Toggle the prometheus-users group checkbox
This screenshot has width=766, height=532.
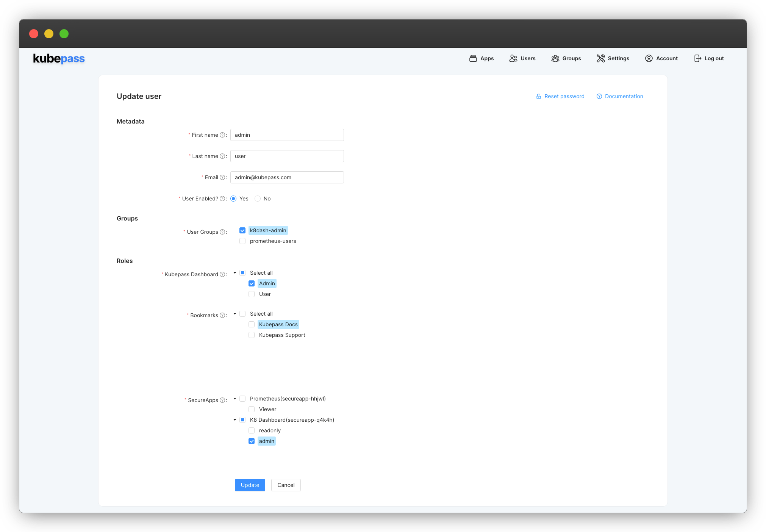point(243,241)
